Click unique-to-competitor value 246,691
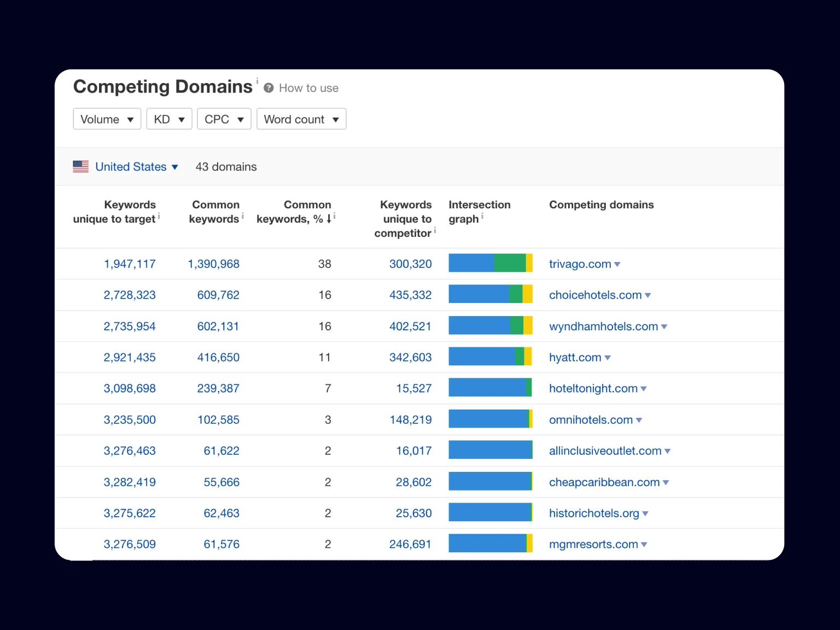 pos(411,544)
